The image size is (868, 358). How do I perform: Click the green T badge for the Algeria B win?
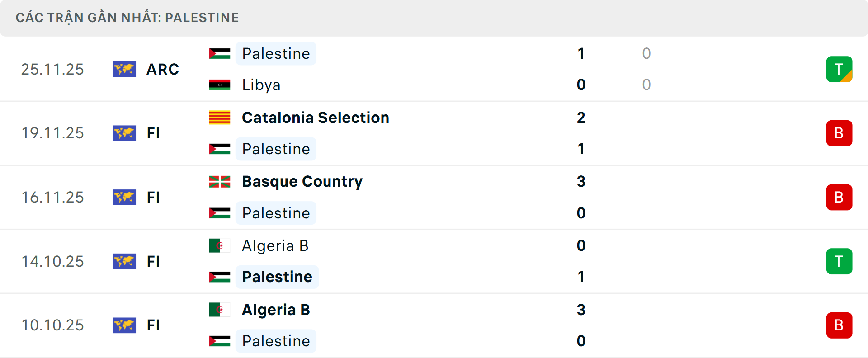(x=839, y=261)
